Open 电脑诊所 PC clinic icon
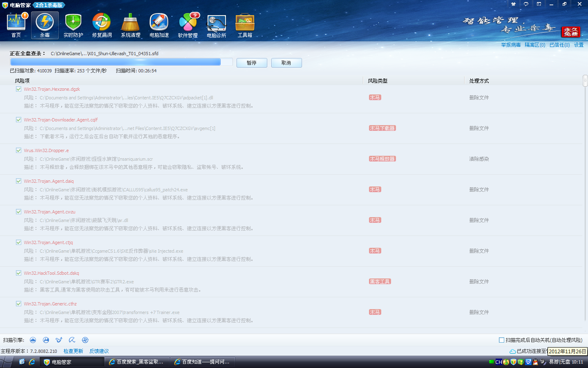Image resolution: width=588 pixels, height=368 pixels. [217, 25]
